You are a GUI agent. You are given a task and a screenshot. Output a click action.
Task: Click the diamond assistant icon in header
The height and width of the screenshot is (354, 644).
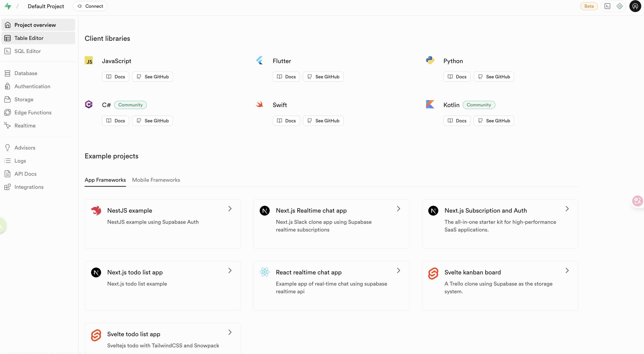620,6
